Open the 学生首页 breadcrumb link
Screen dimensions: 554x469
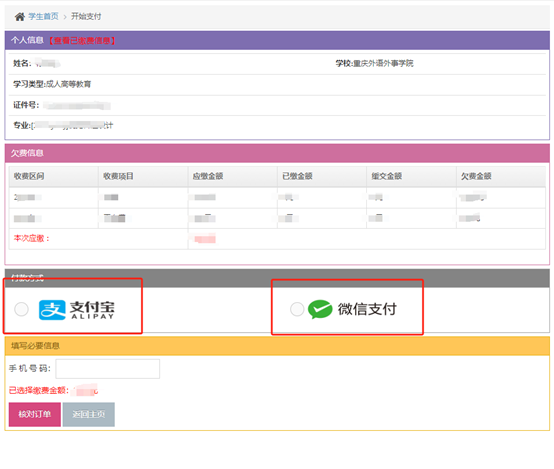(43, 16)
